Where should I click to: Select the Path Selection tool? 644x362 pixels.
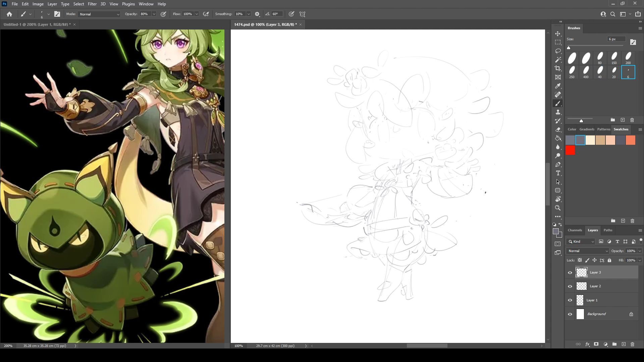click(558, 182)
